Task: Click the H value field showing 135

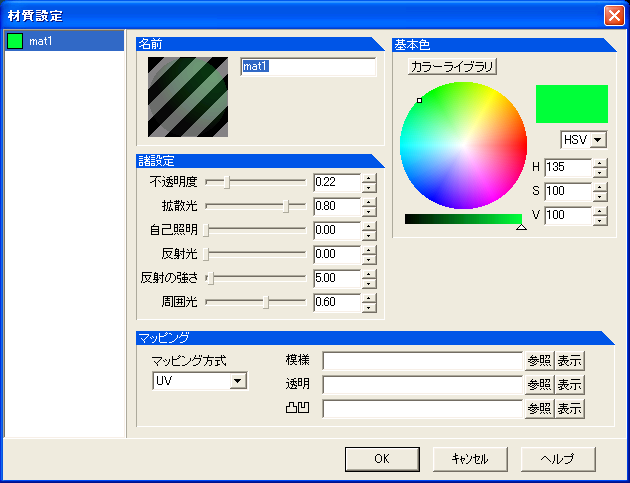Action: coord(568,167)
